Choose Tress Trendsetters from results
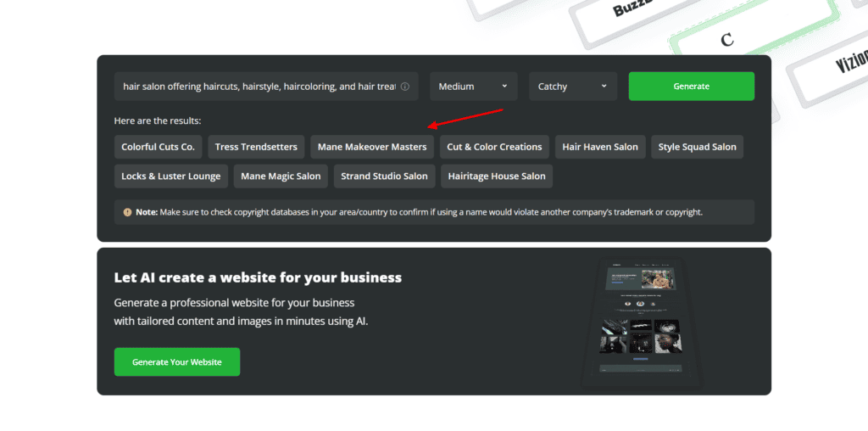The height and width of the screenshot is (431, 868). tap(256, 147)
